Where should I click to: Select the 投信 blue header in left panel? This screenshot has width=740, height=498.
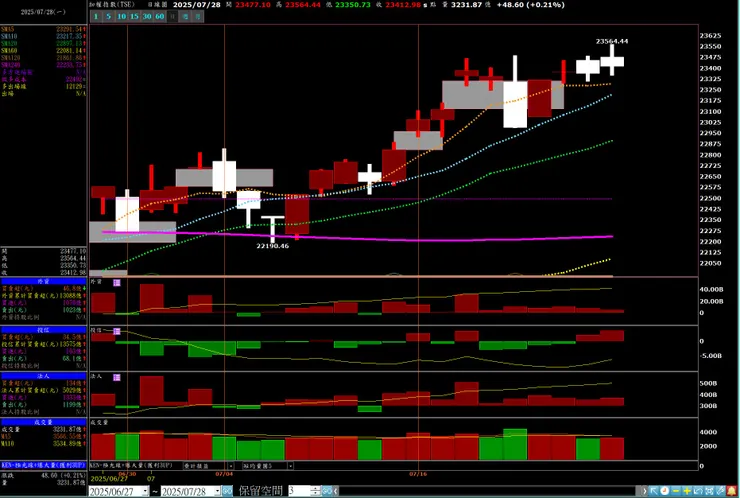43,330
